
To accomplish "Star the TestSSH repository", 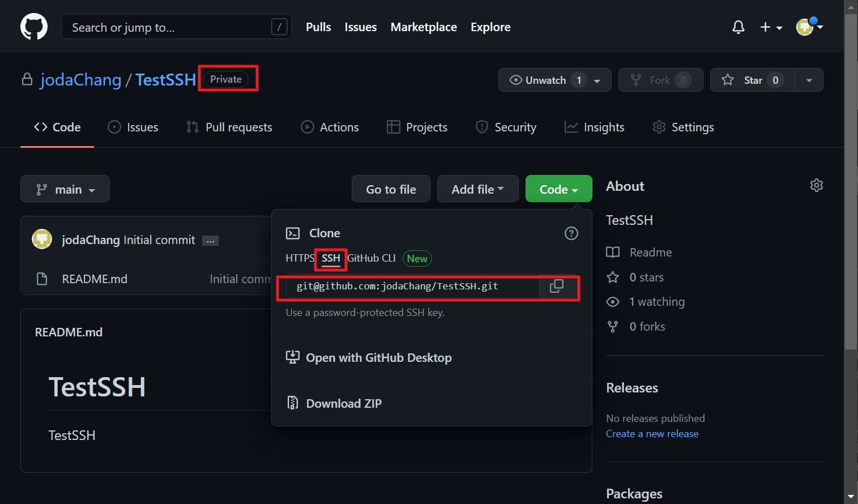I will pyautogui.click(x=753, y=80).
